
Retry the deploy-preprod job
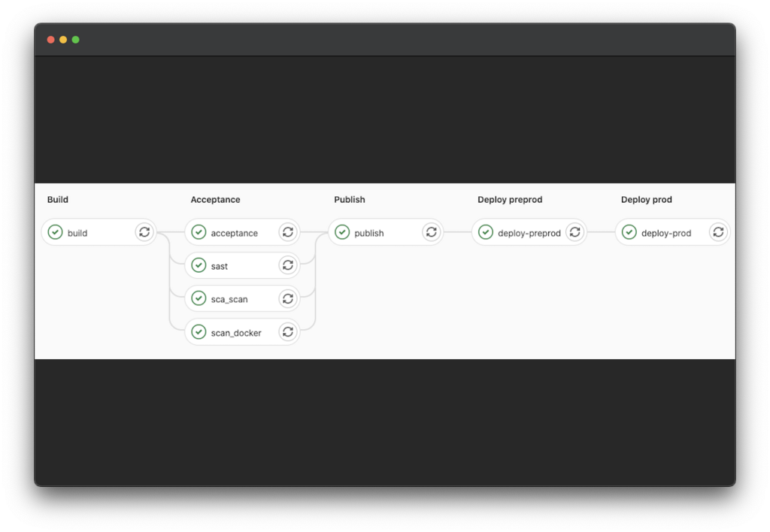click(x=574, y=232)
